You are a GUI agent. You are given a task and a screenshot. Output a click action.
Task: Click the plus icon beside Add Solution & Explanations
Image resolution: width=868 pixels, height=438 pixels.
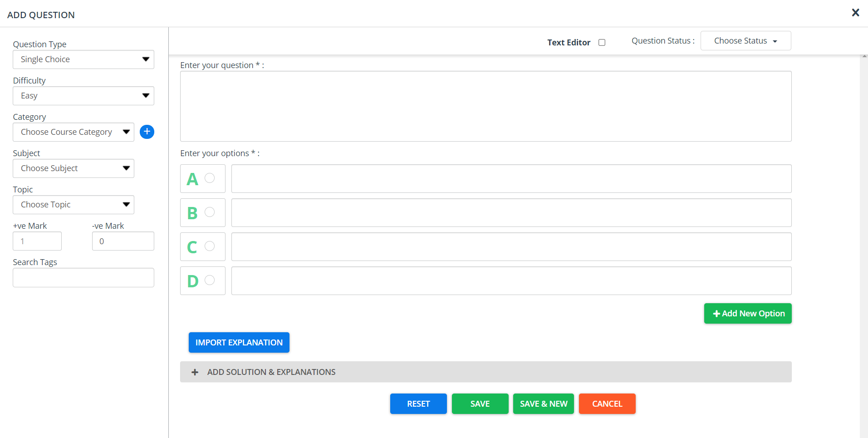[195, 372]
